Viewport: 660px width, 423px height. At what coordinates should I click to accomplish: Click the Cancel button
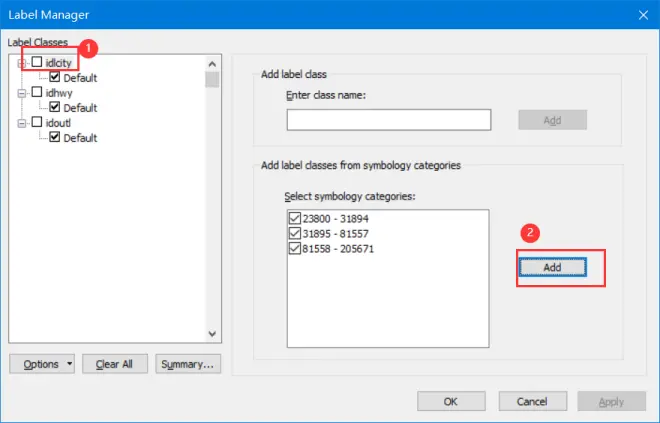click(532, 402)
